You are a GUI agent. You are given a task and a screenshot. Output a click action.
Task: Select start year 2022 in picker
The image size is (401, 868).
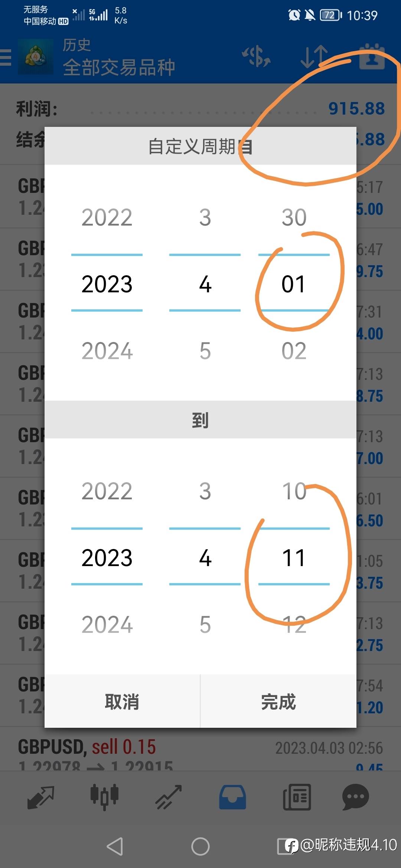coord(107,217)
